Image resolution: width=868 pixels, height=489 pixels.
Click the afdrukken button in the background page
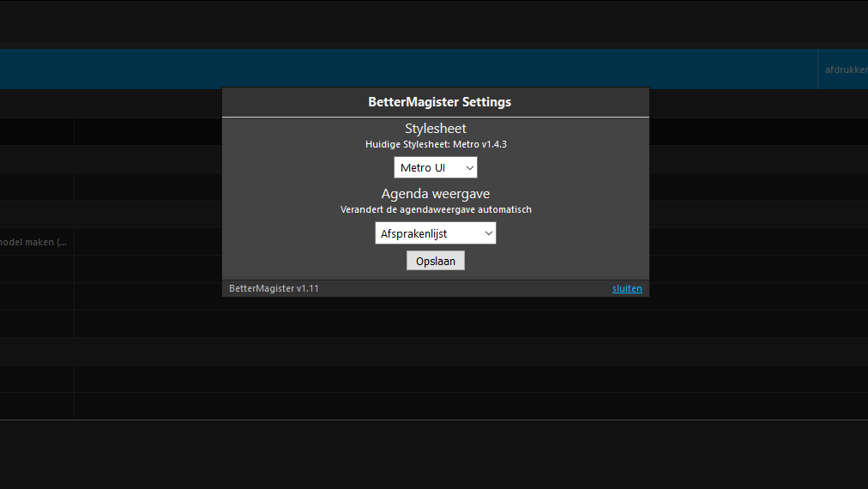click(846, 69)
